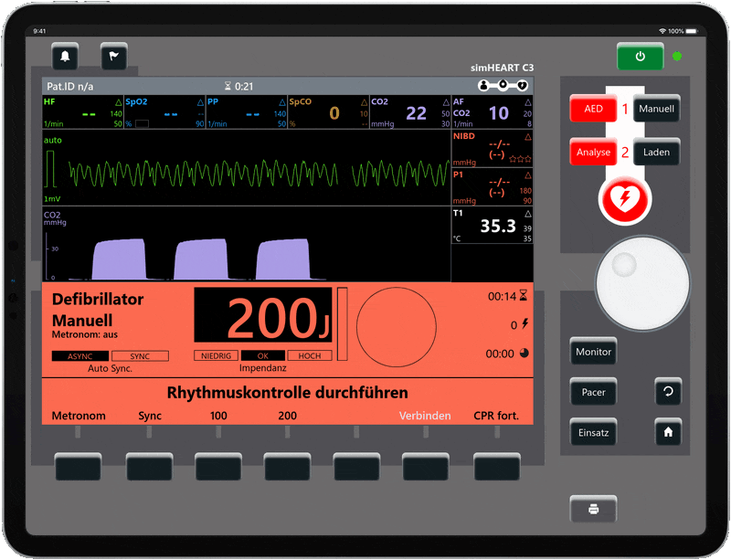This screenshot has width=731, height=560.
Task: Tap the auto ECG gain label
Action: tap(53, 140)
